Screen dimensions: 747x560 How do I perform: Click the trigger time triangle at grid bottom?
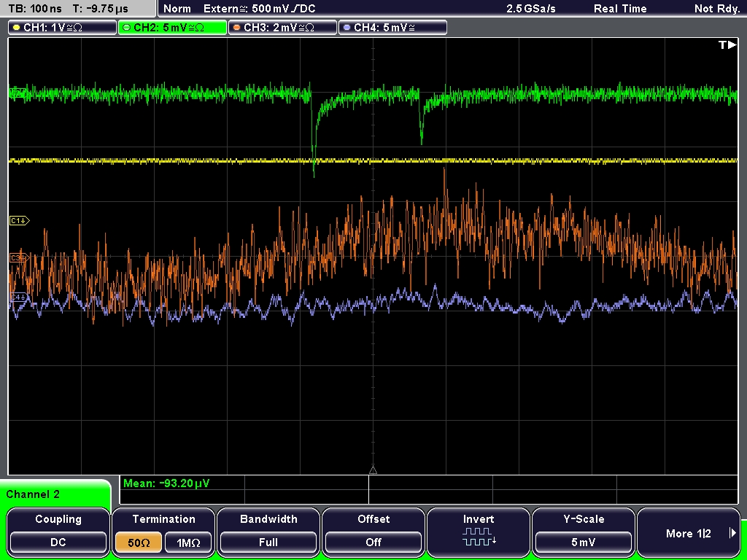click(x=373, y=470)
